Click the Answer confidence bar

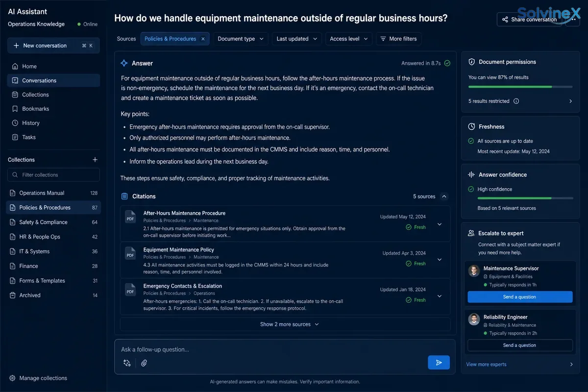coord(525,198)
